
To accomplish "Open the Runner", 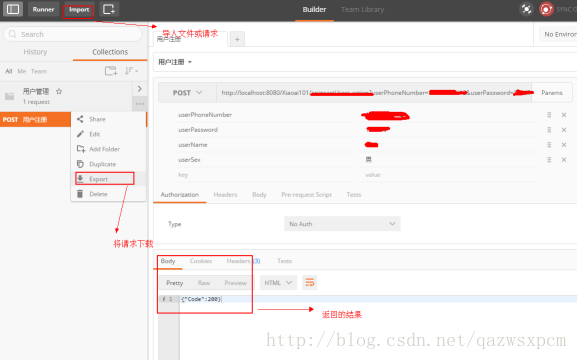I will 43,9.
